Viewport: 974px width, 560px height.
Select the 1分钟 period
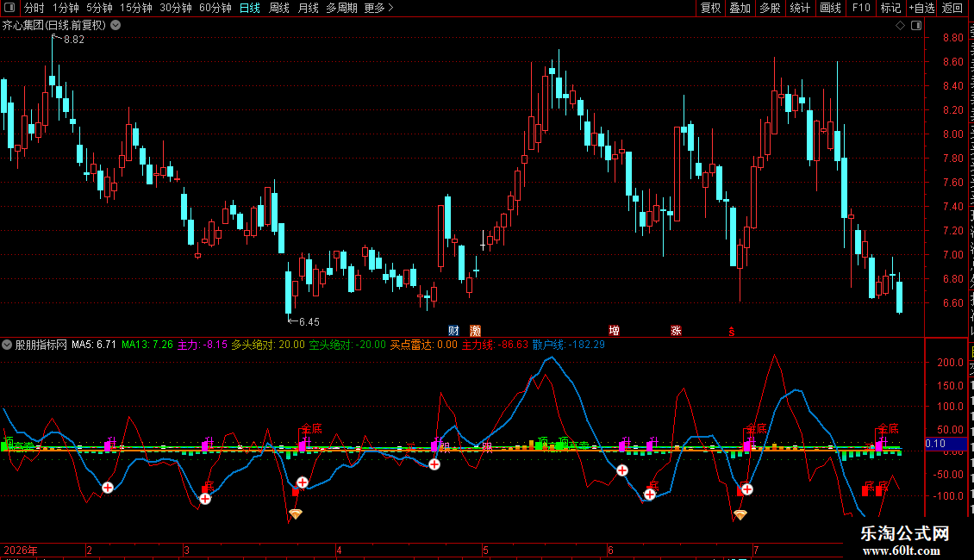coord(66,8)
